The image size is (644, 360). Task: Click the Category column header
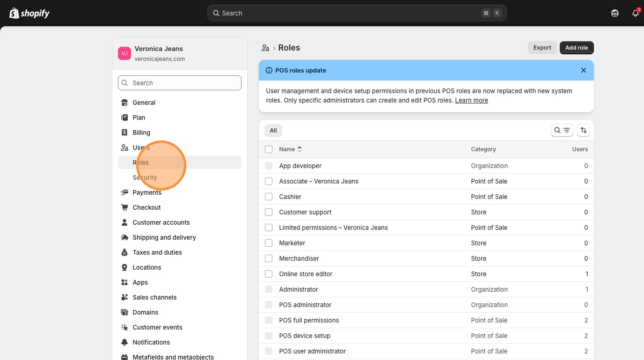click(483, 149)
